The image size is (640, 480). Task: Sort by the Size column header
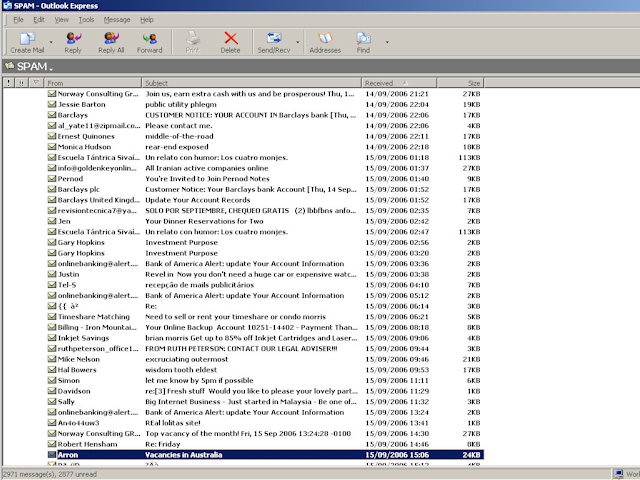460,83
